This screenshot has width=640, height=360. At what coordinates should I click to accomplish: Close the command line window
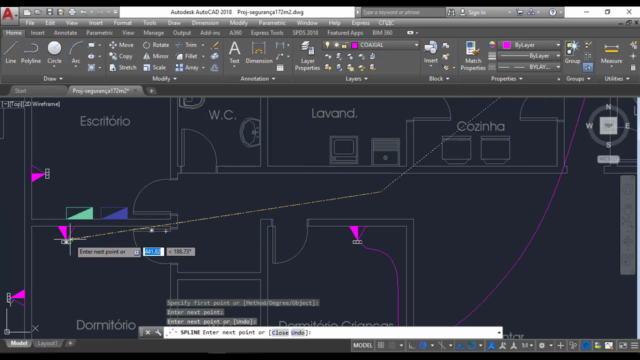(x=148, y=333)
